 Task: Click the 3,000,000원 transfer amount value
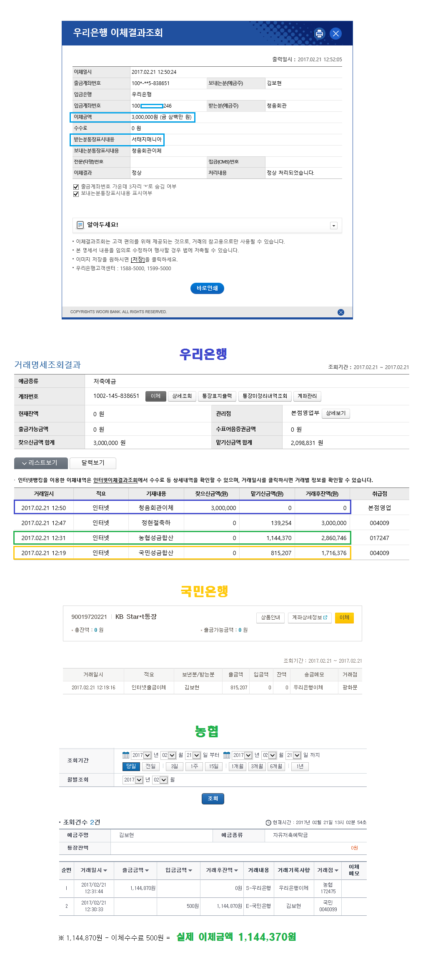(x=162, y=117)
